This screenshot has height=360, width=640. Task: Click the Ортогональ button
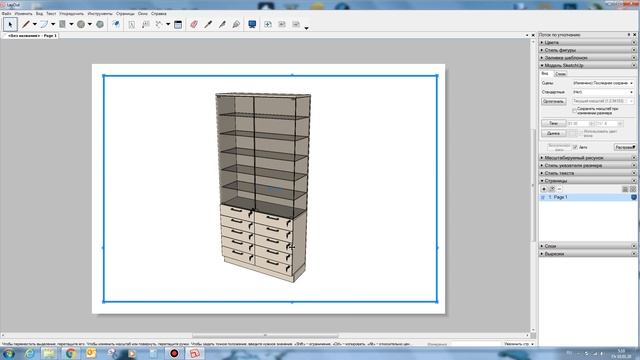point(553,101)
